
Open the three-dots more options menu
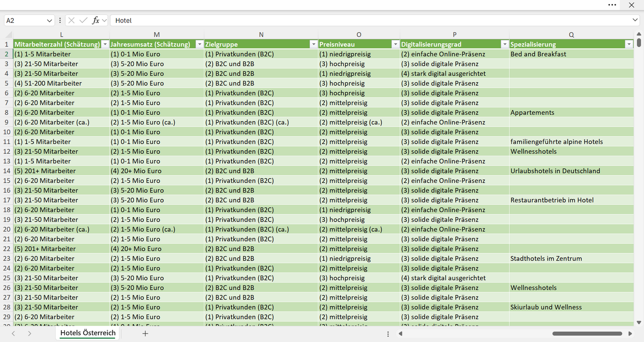(x=612, y=5)
